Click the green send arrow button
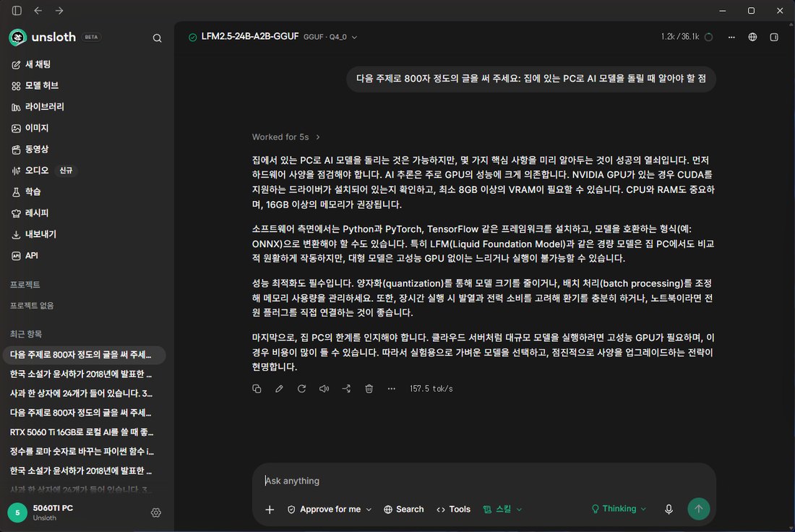Viewport: 795px width, 532px height. [x=699, y=509]
